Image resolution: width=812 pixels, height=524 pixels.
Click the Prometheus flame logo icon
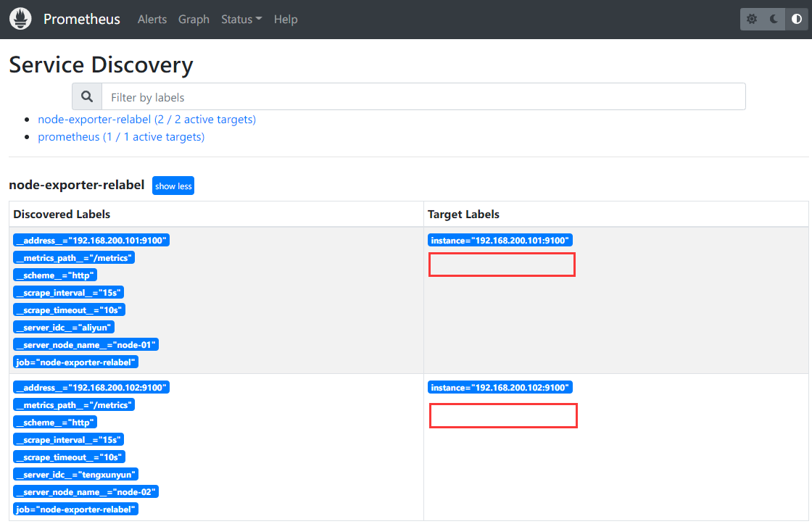[x=21, y=19]
